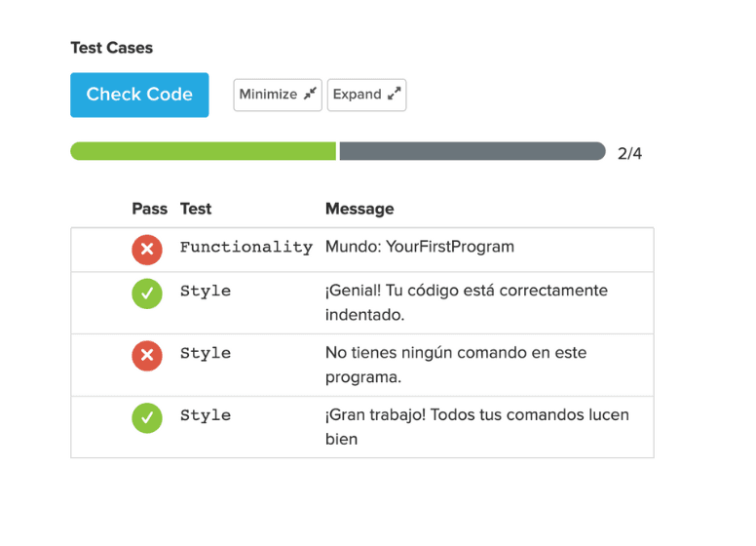The width and height of the screenshot is (756, 546).
Task: Click the Test column header
Action: point(195,209)
